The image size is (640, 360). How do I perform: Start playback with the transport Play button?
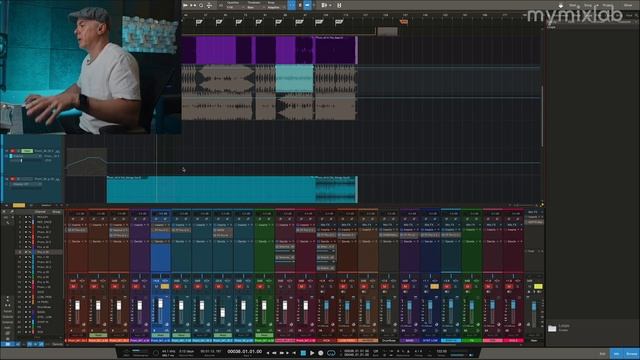(312, 353)
